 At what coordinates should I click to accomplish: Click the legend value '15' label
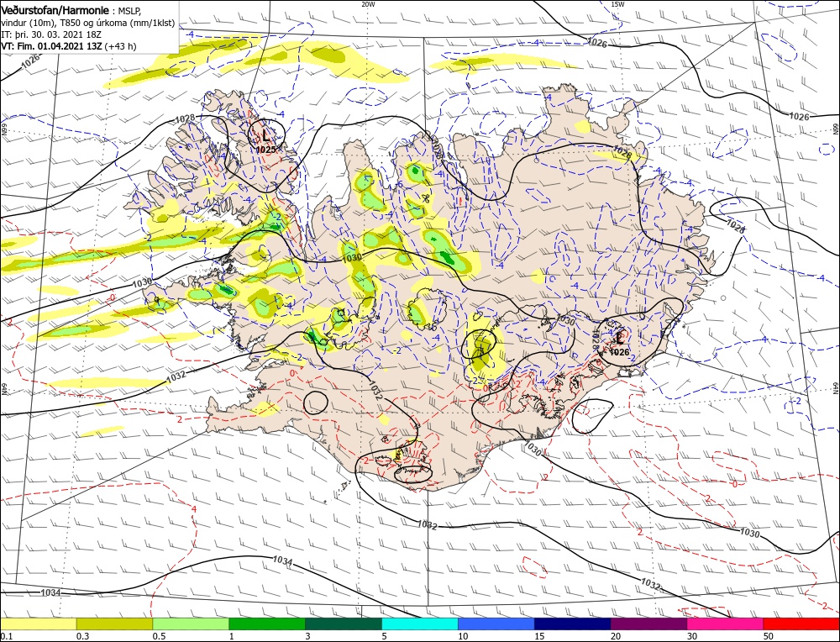pos(539,636)
